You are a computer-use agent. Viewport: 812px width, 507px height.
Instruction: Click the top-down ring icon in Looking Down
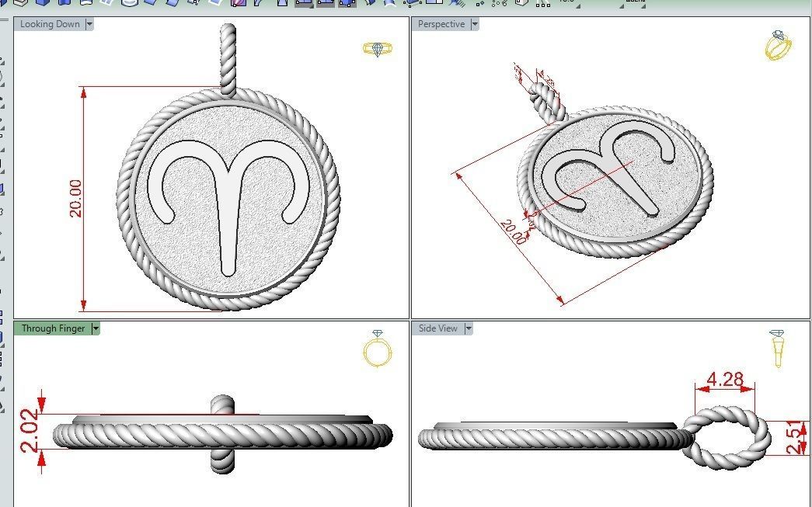378,49
